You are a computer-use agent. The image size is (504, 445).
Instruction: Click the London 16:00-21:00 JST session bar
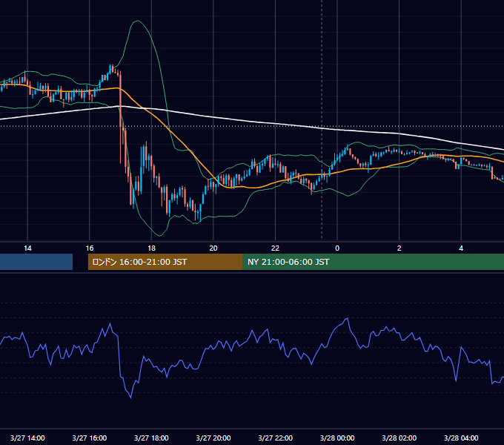tap(165, 262)
